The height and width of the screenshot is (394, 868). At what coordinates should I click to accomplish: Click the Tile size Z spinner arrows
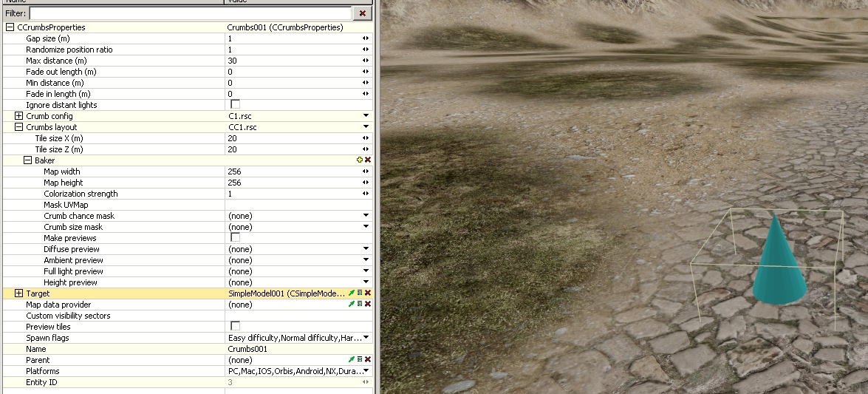pos(366,149)
